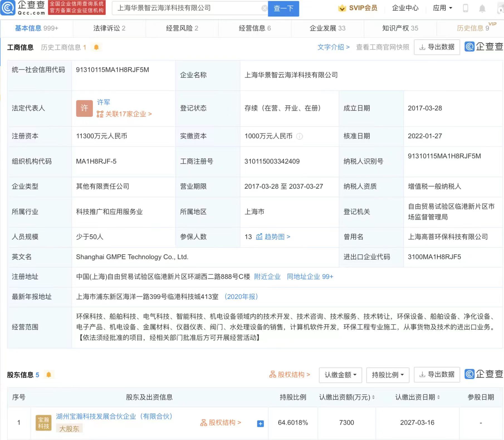Open the 文字介绍 link
The height and width of the screenshot is (440, 504).
tap(333, 47)
